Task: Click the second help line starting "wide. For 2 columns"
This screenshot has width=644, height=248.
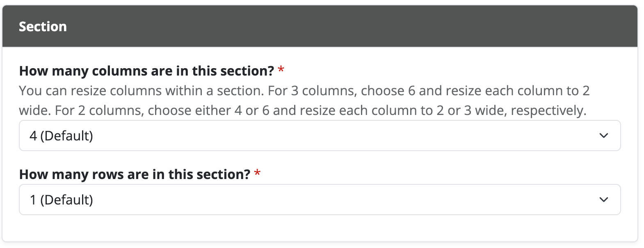Action: (x=302, y=110)
